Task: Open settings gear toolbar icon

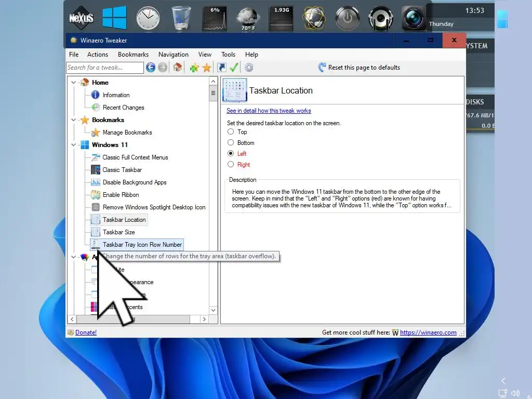Action: (x=249, y=68)
